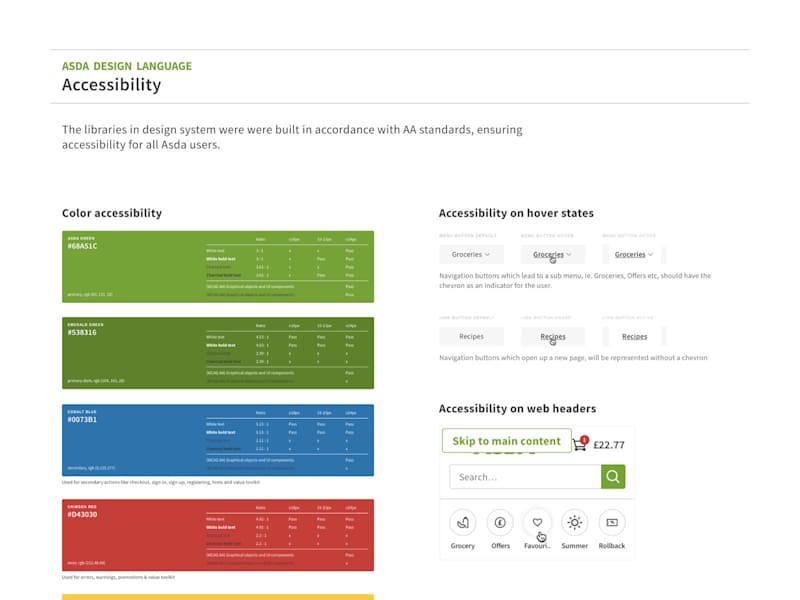This screenshot has width=800, height=600.
Task: Click the hovered Recipes link button
Action: pyautogui.click(x=553, y=336)
